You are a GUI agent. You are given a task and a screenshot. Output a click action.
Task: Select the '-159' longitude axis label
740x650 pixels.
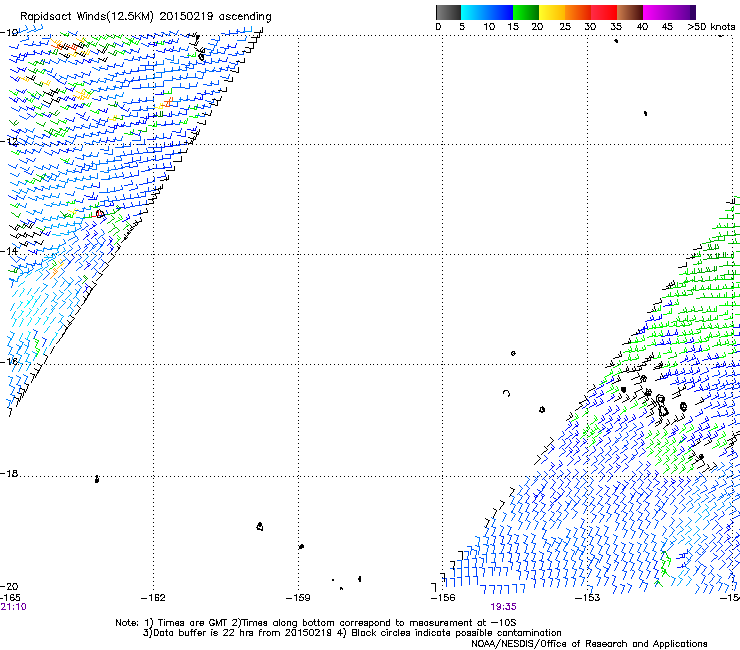pos(298,598)
